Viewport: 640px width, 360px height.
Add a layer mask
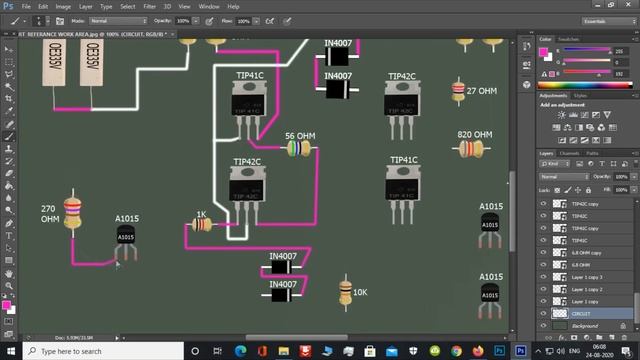point(574,338)
